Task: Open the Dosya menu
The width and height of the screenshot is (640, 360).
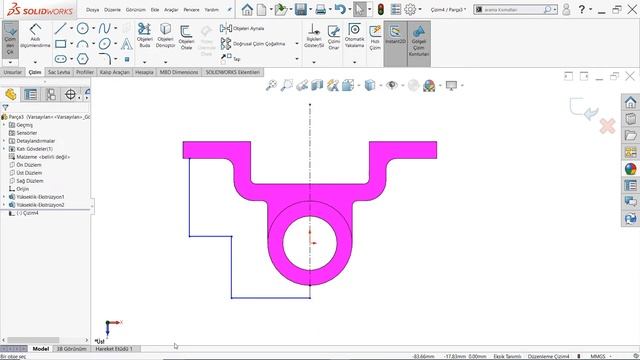Action: [93, 10]
